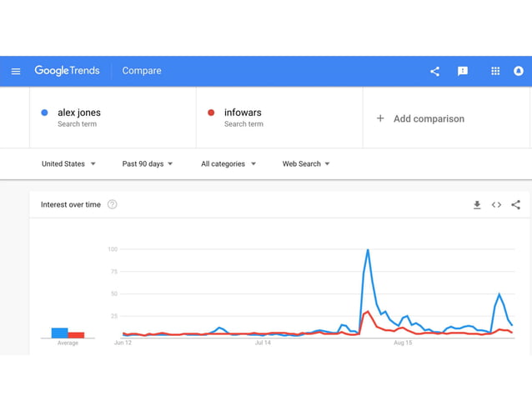Expand the All categories dropdown
Screen dimensions: 532x411
[x=228, y=164]
